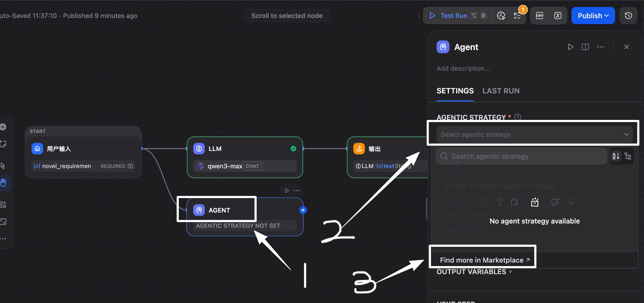
Task: Switch to the LAST RUN tab
Action: (x=501, y=91)
